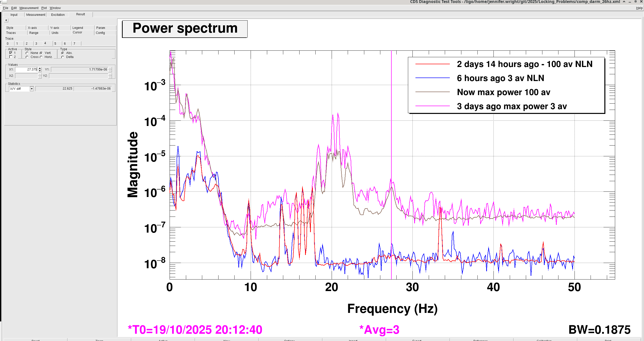
Task: Set cursor style to None
Action: pyautogui.click(x=27, y=53)
